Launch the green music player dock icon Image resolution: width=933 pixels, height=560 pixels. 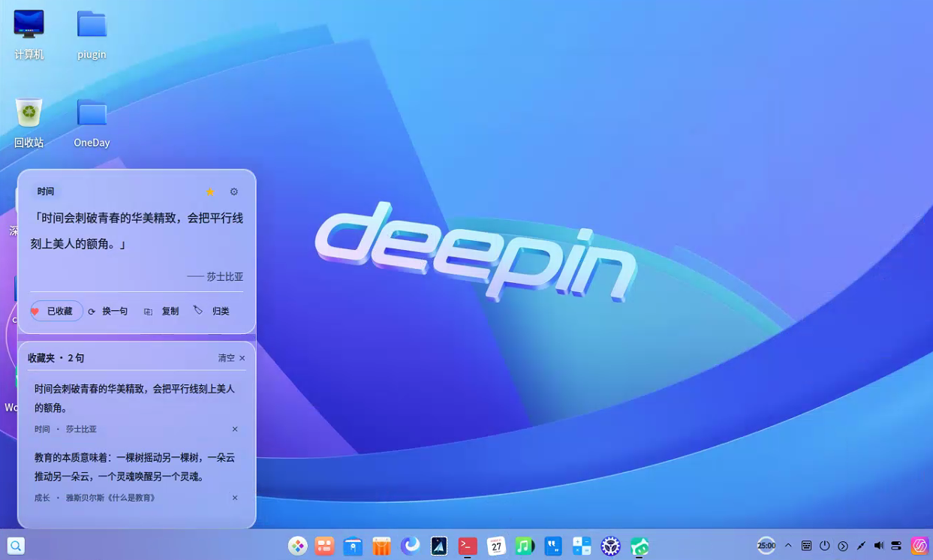tap(525, 546)
